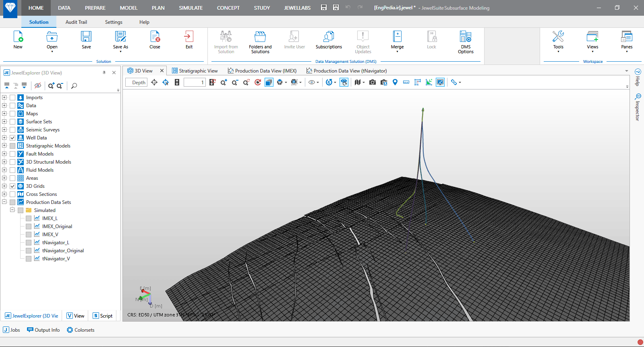Open the Output Info panel
The height and width of the screenshot is (347, 644).
pyautogui.click(x=43, y=330)
